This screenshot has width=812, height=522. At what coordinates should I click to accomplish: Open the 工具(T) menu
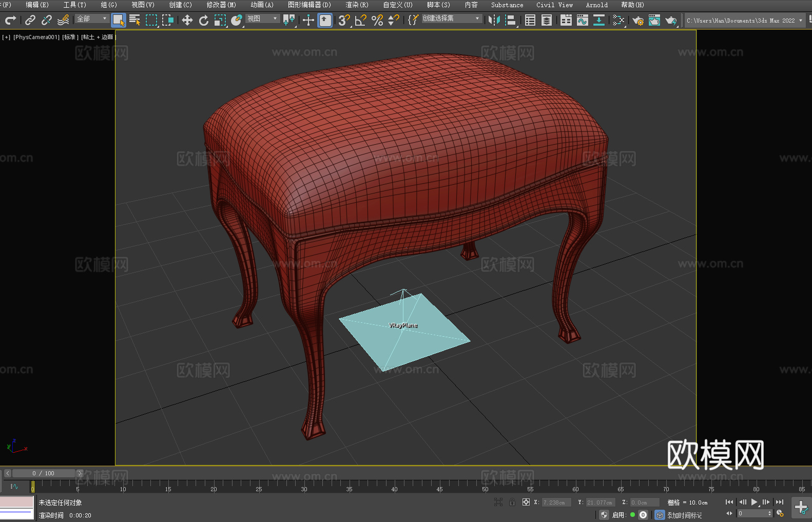[74, 5]
